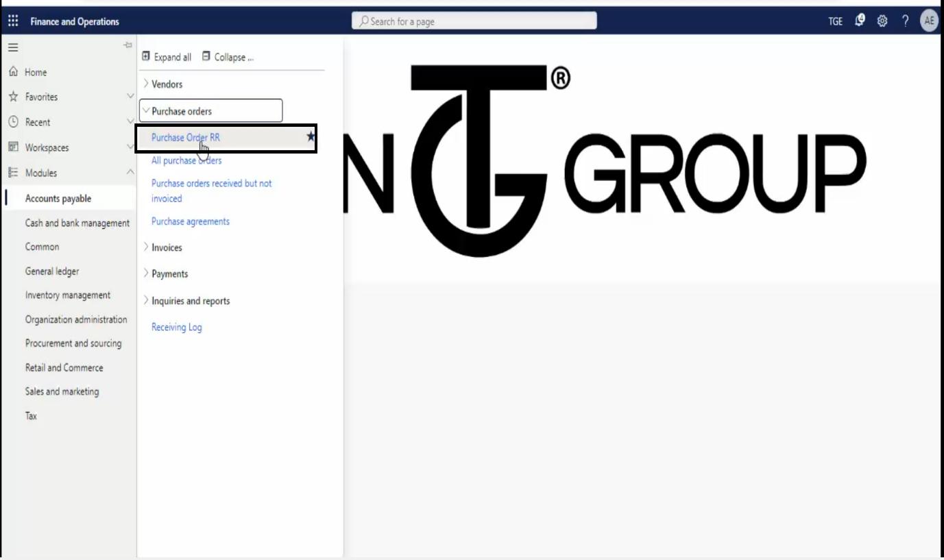944x560 pixels.
Task: Expand the Favorites chevron
Action: (130, 97)
